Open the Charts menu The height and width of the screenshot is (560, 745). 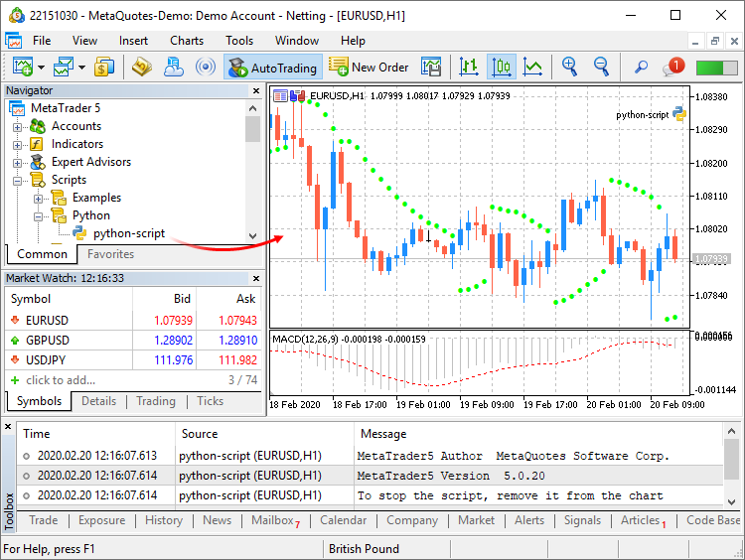[x=187, y=41]
